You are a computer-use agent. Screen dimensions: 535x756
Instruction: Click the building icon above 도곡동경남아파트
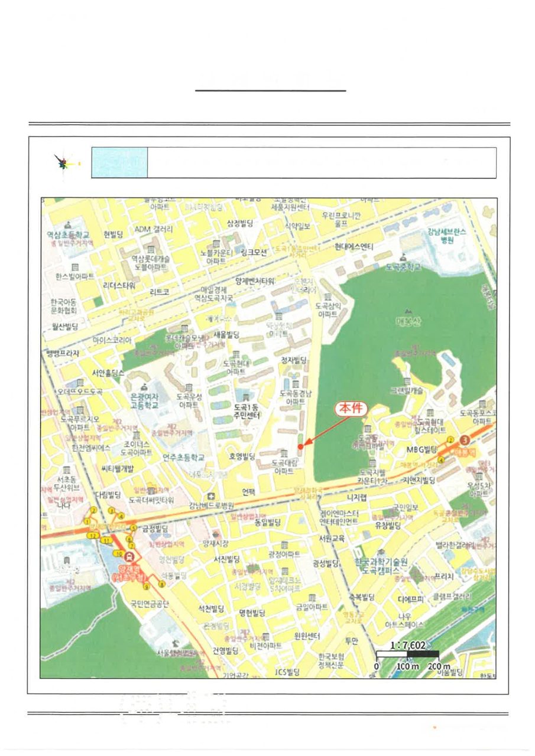coord(295,384)
